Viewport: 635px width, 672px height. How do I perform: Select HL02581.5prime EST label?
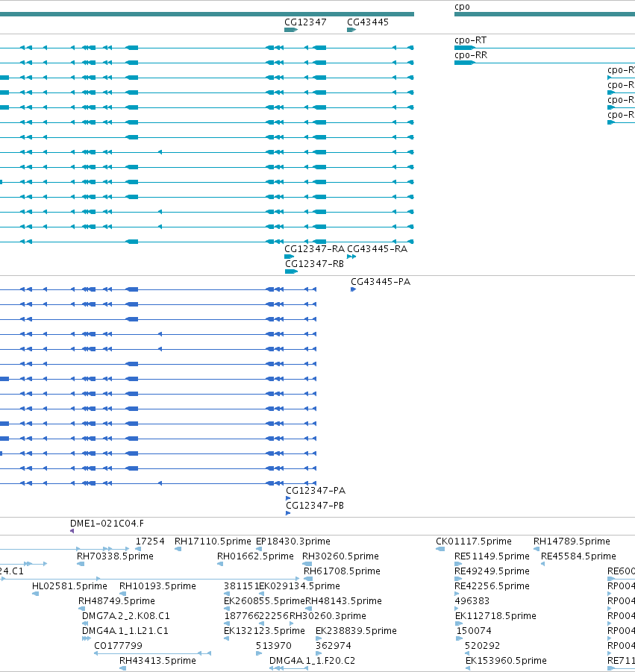(69, 586)
